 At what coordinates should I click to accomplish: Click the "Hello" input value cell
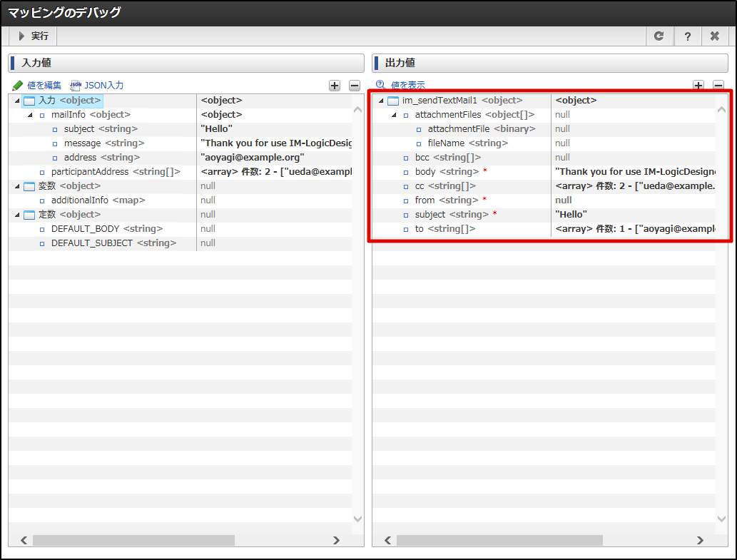point(274,128)
